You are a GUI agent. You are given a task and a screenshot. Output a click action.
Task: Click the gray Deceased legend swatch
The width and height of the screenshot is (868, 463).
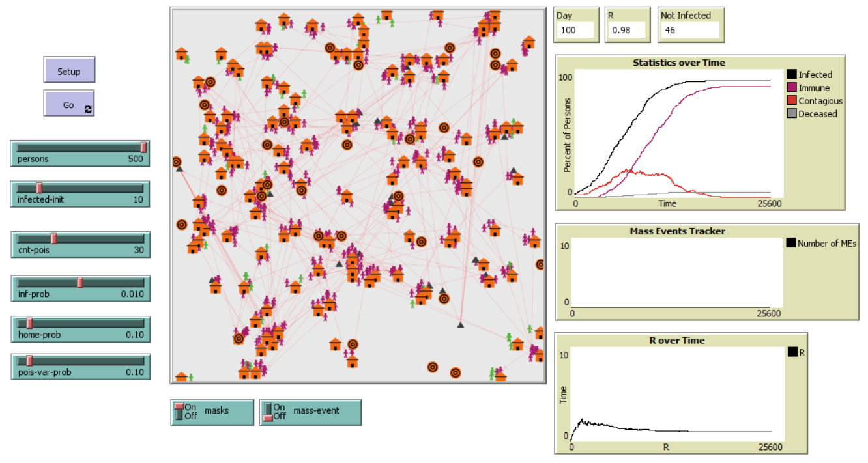pos(792,114)
